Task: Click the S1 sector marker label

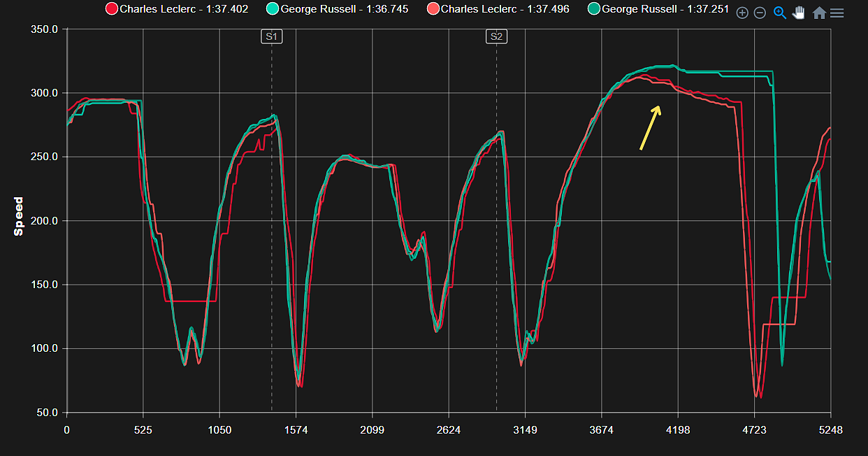Action: tap(271, 36)
